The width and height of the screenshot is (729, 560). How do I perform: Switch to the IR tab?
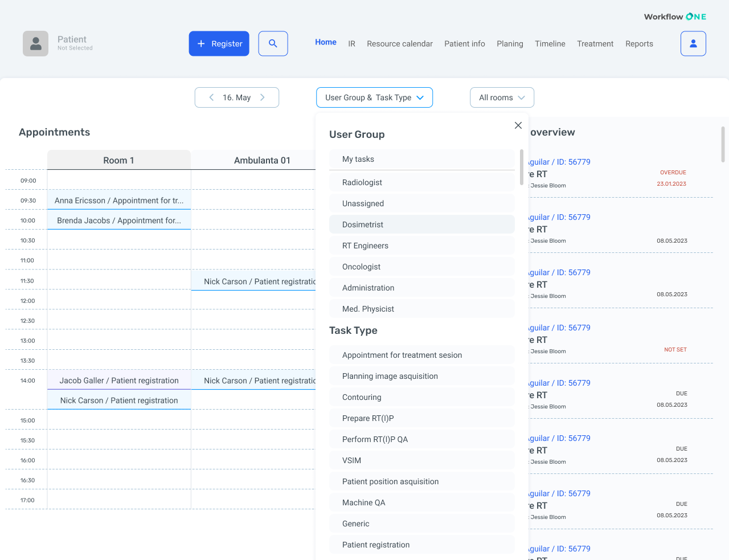[352, 44]
